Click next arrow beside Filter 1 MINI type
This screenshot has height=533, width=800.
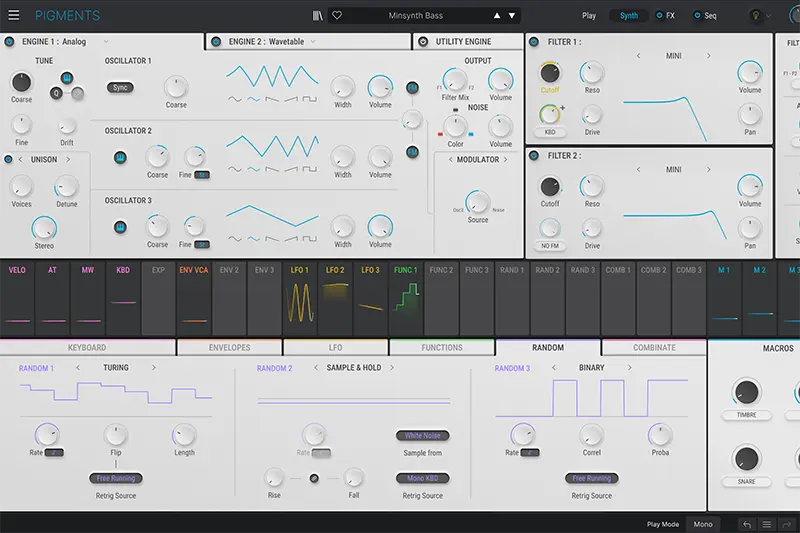(x=709, y=56)
